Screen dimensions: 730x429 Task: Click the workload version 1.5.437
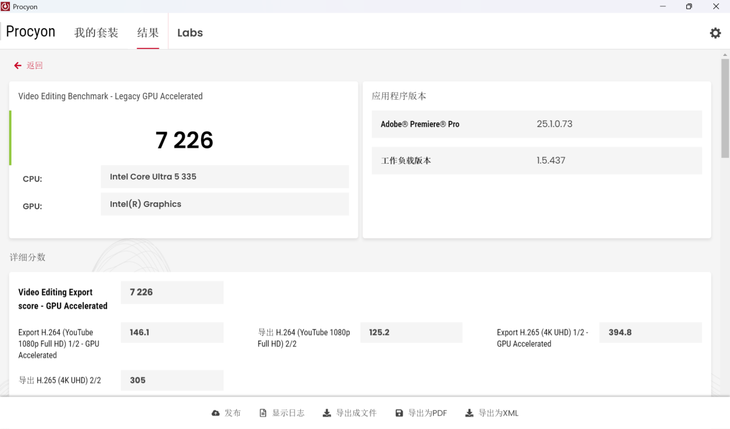point(551,160)
